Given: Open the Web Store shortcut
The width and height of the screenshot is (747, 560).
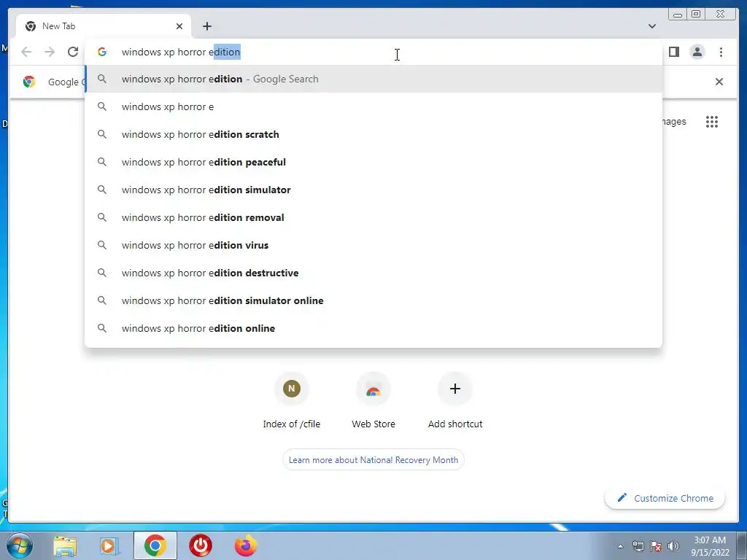Looking at the screenshot, I should click(x=373, y=401).
